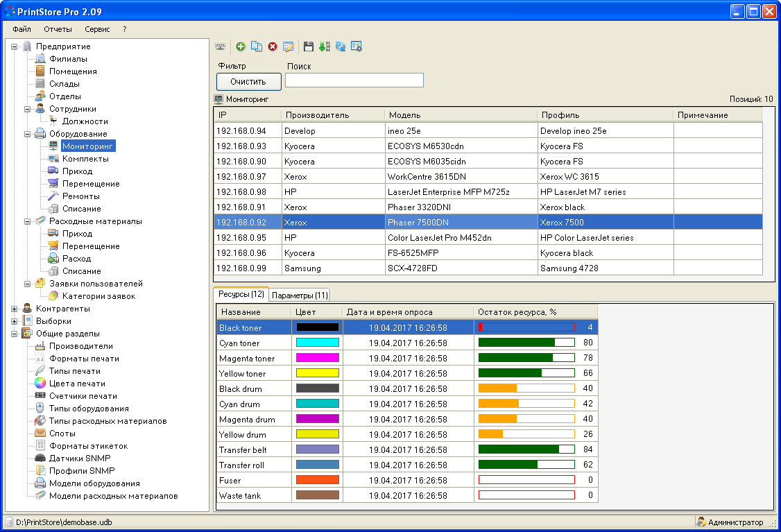781x532 pixels.
Task: Click the Слоты tree icon
Action: click(x=40, y=433)
